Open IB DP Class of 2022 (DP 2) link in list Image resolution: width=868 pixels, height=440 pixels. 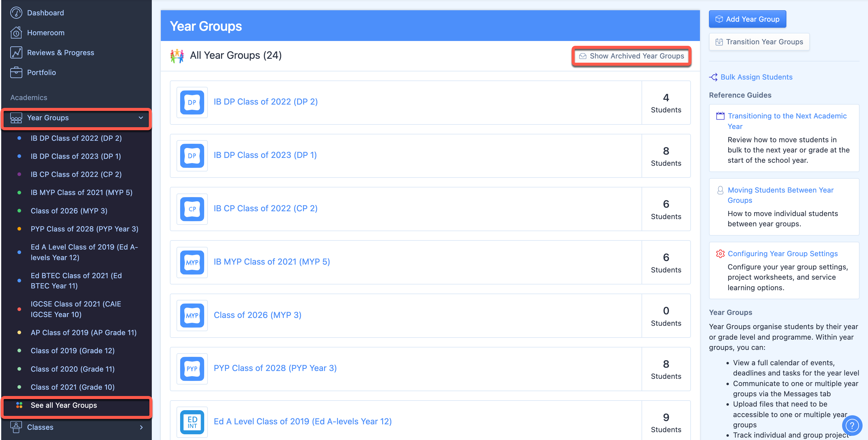266,102
